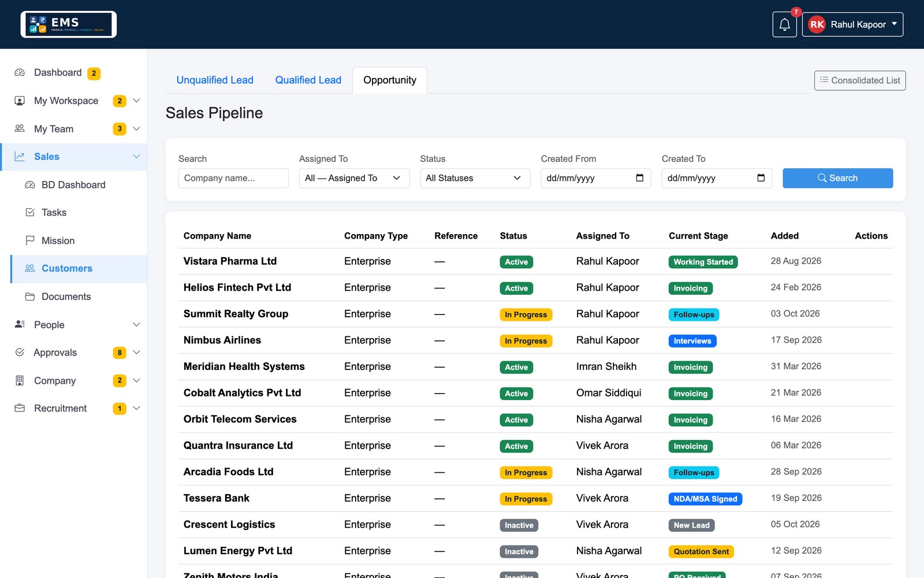Select the Opportunity tab
Screen dimensions: 924x578
tap(390, 80)
